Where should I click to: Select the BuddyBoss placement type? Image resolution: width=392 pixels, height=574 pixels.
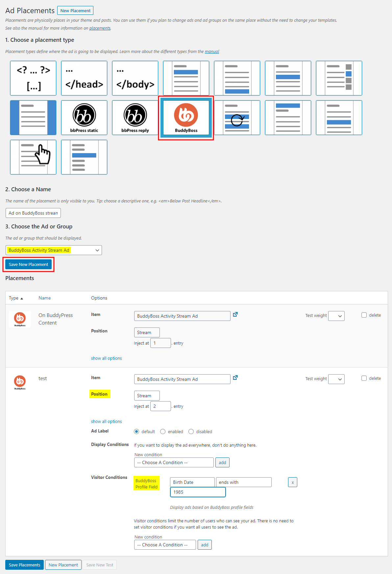[x=186, y=117]
